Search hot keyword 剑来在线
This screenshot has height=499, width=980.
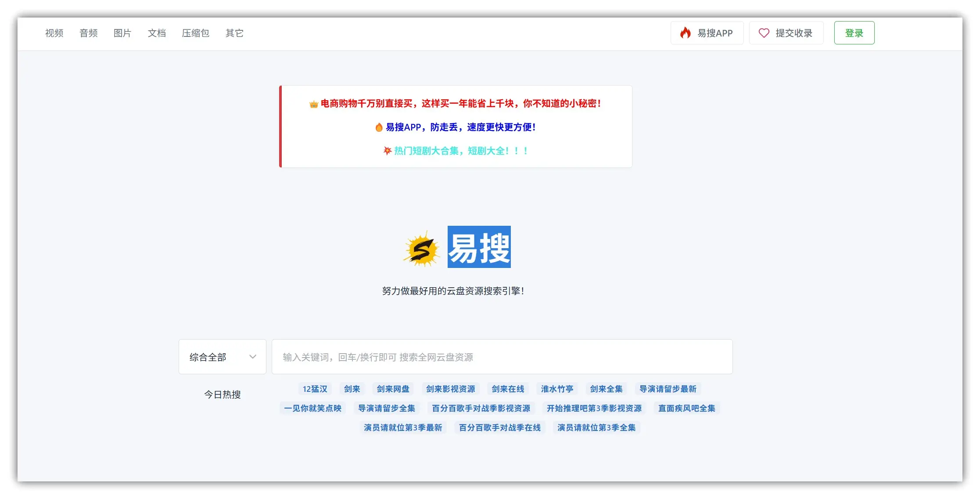(508, 389)
